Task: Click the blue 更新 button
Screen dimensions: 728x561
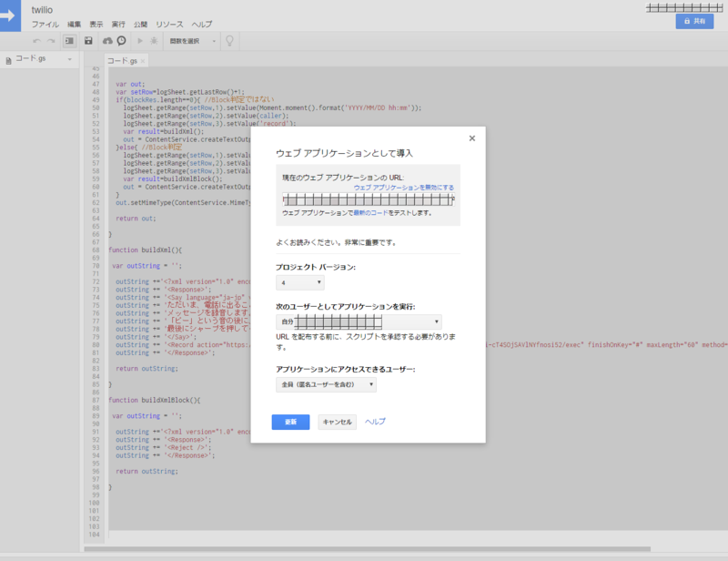Action: [x=290, y=422]
